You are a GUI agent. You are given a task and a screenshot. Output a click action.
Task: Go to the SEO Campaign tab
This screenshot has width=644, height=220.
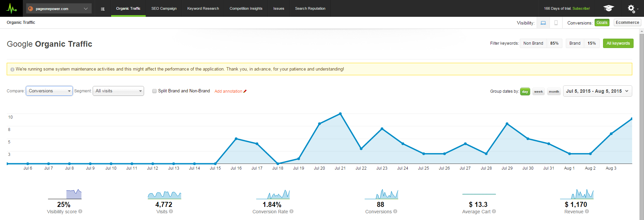[x=164, y=8]
